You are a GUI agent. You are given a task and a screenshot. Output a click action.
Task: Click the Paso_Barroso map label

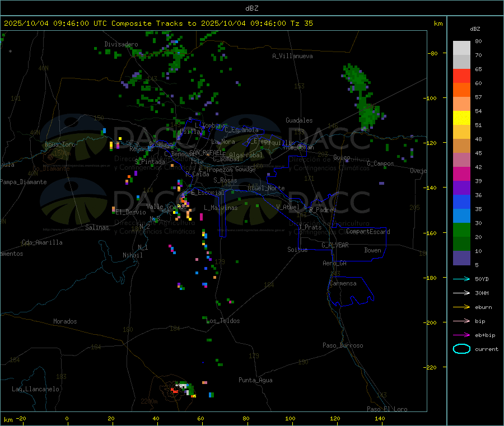click(343, 345)
